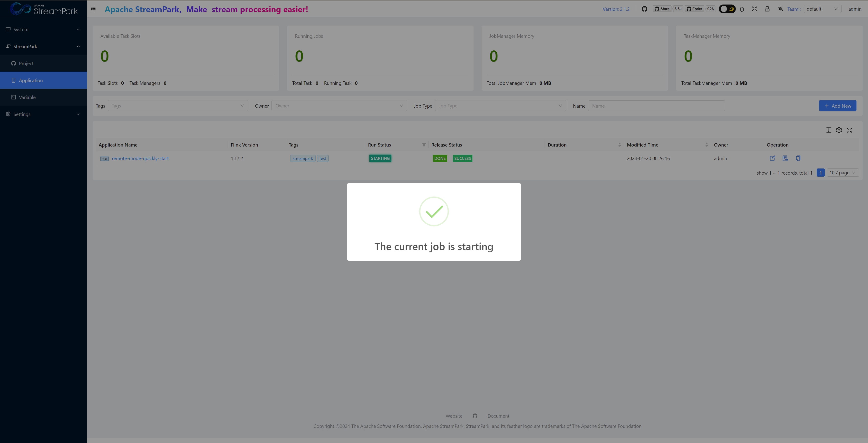Edit the remote-mode-quickly-start application

point(772,158)
